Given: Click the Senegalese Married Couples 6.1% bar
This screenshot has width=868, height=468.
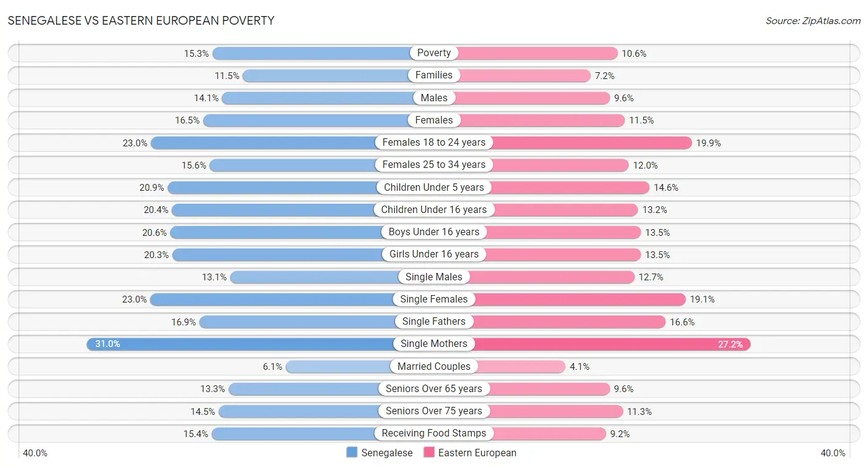Looking at the screenshot, I should tap(340, 366).
